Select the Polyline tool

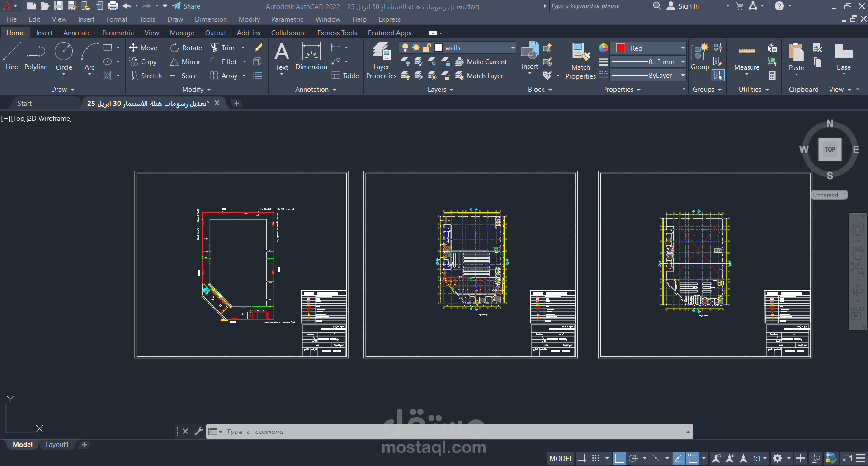(x=36, y=56)
